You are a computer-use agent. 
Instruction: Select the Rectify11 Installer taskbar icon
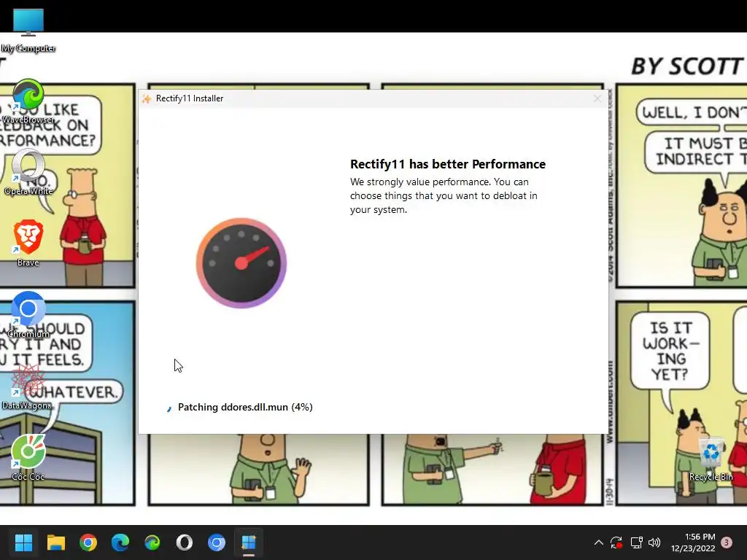(248, 542)
